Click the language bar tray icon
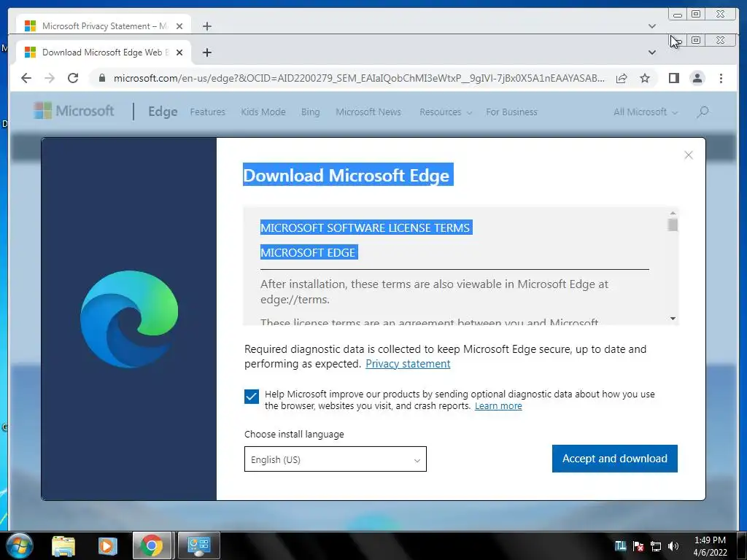The image size is (747, 560). [620, 546]
